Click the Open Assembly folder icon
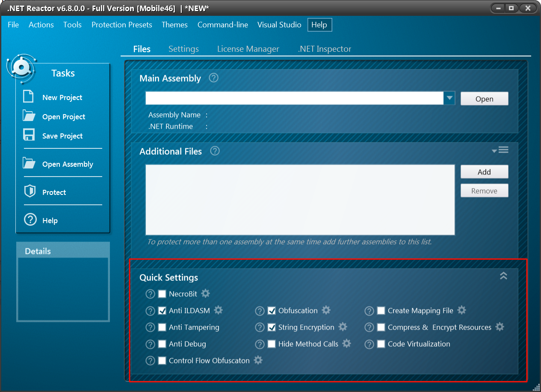The height and width of the screenshot is (392, 541). (x=29, y=163)
